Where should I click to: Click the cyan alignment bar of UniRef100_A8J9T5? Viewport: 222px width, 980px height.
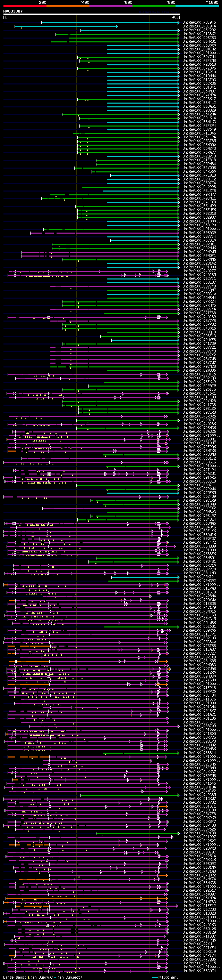pyautogui.click(x=110, y=23)
